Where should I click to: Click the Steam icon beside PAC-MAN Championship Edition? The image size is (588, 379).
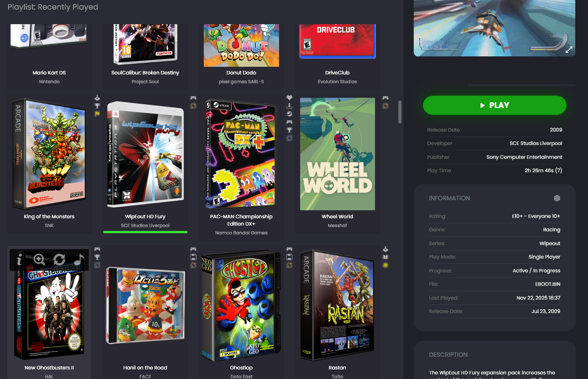click(289, 114)
